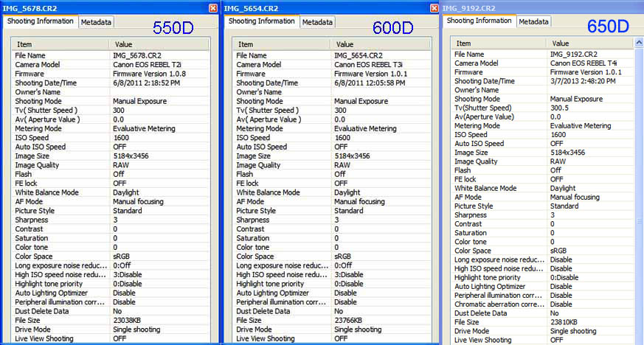
Task: Click file name value 'IMG_9192.CR2' in list
Action: pos(574,54)
